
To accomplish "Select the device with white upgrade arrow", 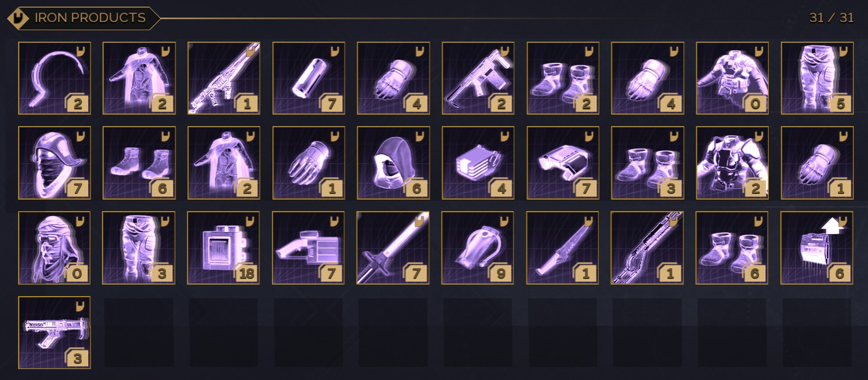I will (817, 248).
